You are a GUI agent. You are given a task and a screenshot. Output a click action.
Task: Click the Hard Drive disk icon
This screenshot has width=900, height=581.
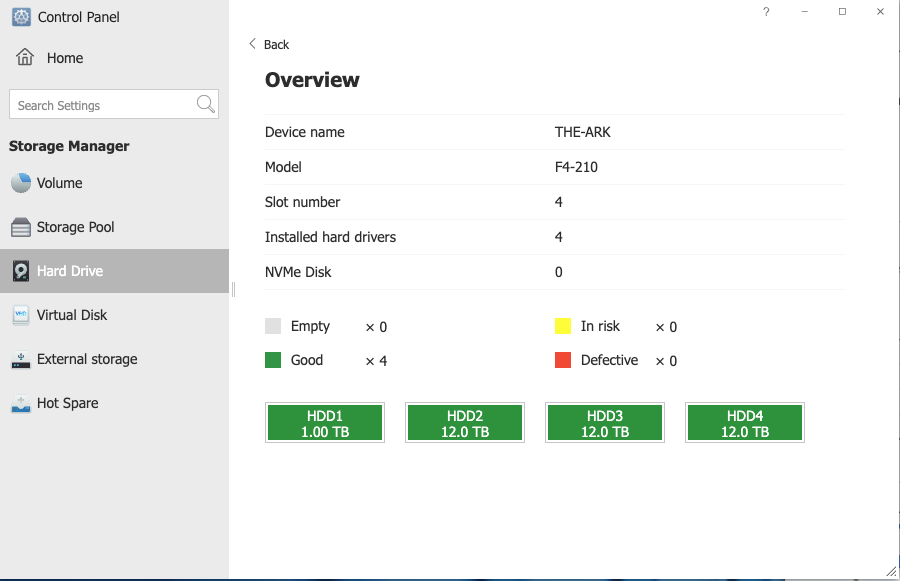point(21,271)
